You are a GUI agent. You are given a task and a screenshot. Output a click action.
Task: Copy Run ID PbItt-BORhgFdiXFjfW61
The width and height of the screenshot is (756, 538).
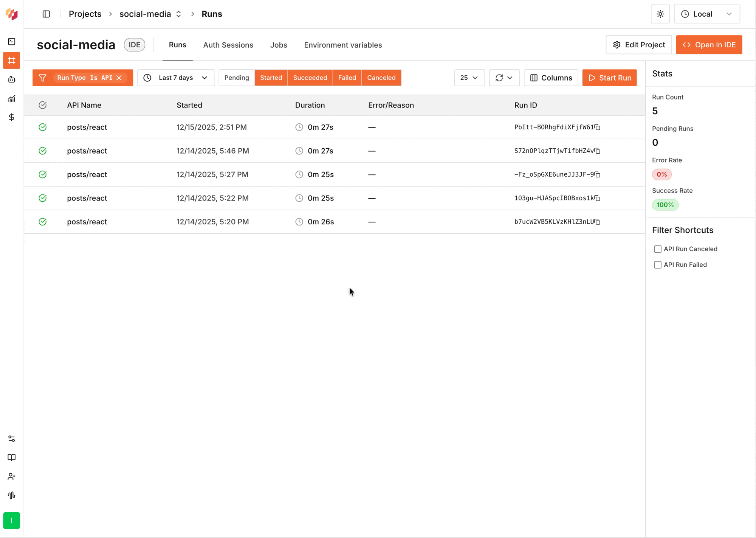click(x=598, y=128)
